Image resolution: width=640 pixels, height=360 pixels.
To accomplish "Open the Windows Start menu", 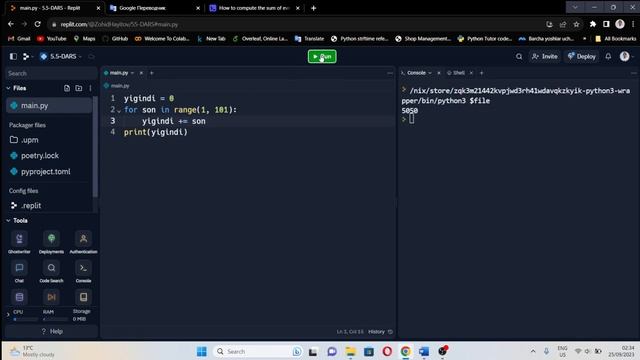I will point(202,351).
